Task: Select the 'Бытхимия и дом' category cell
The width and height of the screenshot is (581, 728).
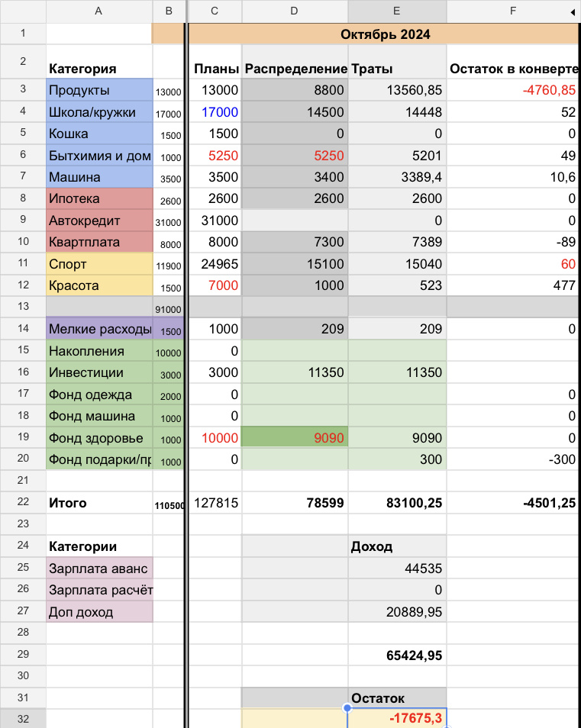Action: click(99, 156)
